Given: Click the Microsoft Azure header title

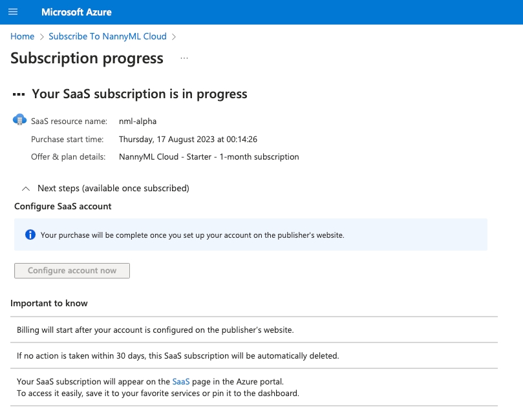Looking at the screenshot, I should (x=76, y=12).
